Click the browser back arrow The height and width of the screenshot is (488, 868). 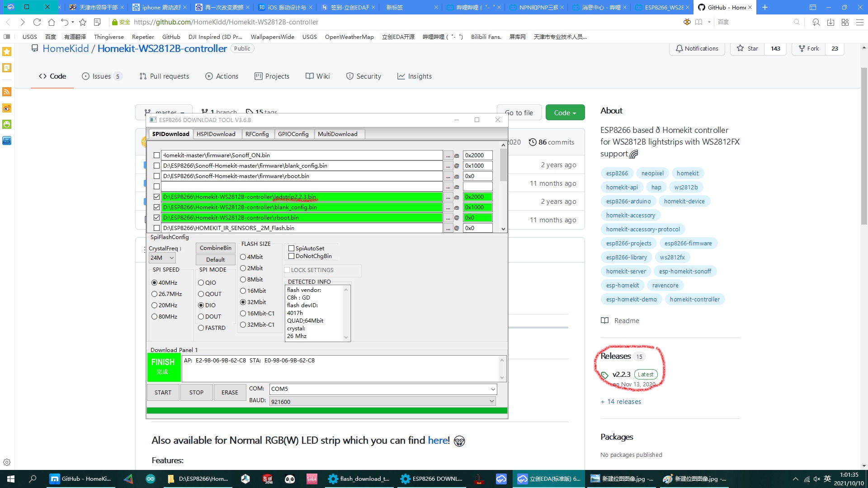tap(8, 22)
